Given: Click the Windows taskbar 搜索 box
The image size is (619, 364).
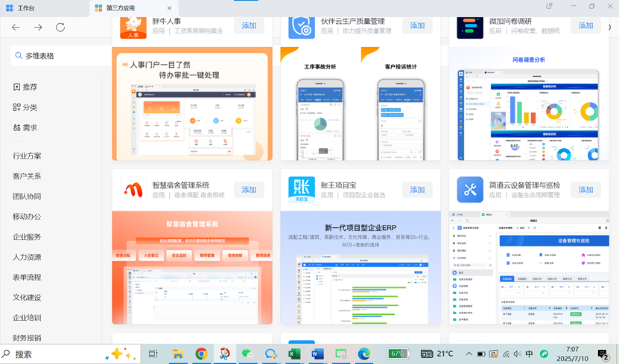Looking at the screenshot, I should coord(70,354).
